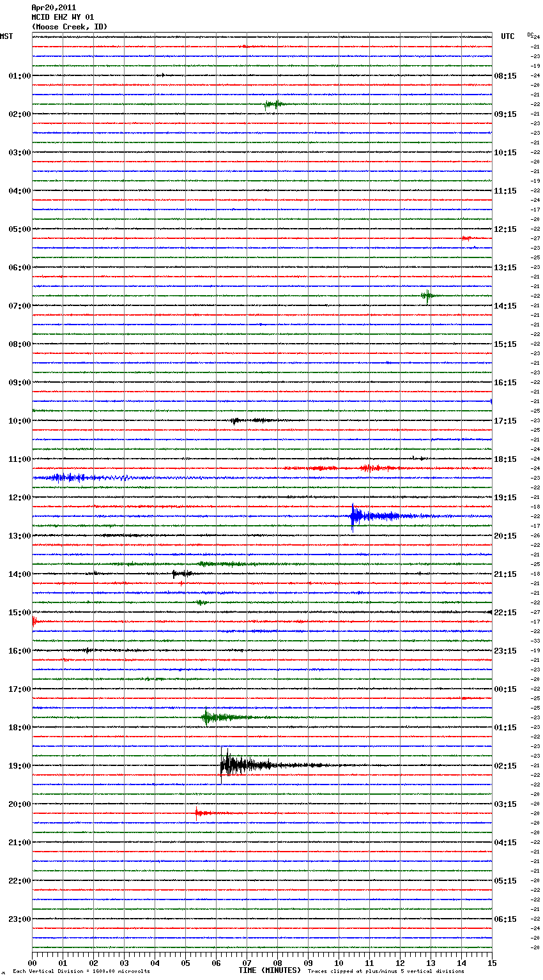
Task: Click the 16:15 UTC time label
Action: point(505,383)
